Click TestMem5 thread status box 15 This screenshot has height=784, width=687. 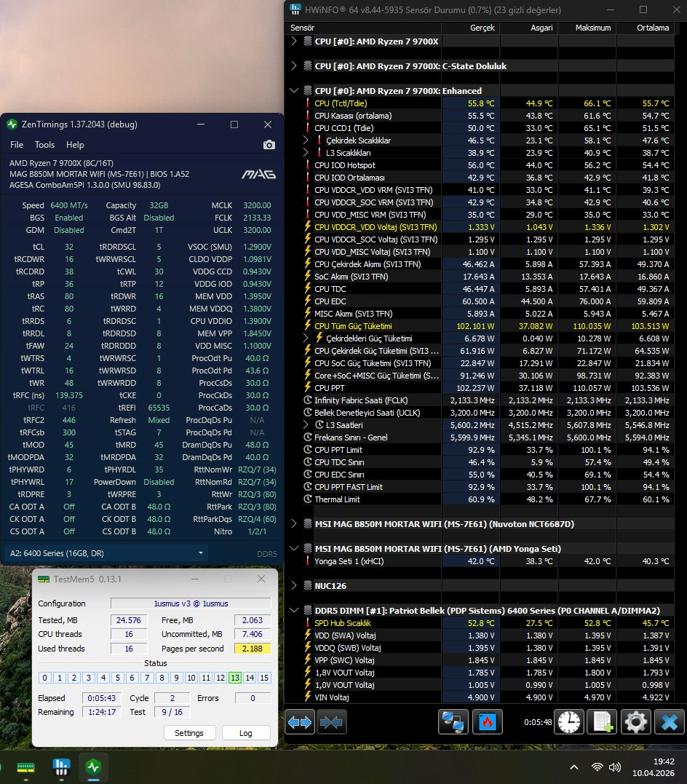tap(264, 678)
